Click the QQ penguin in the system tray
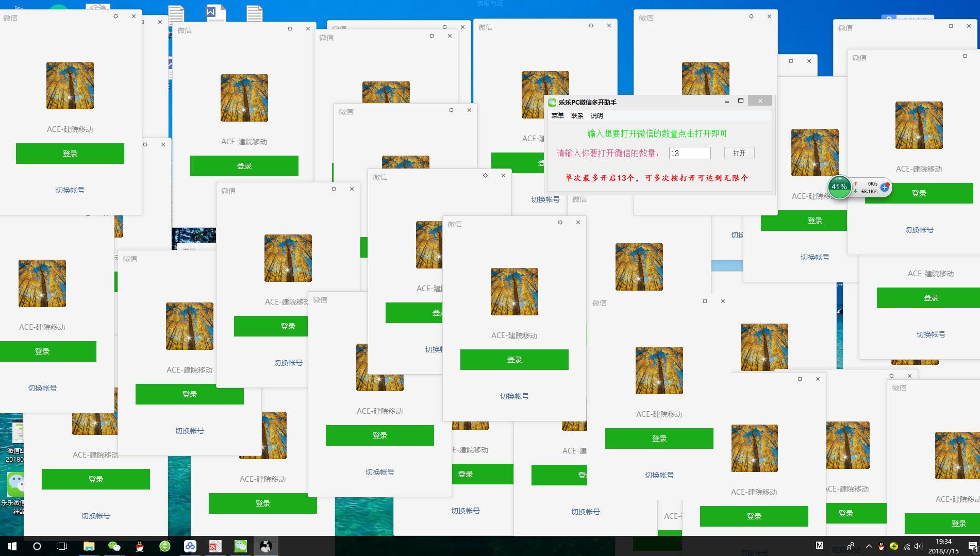Screen dimensions: 980x556 click(882, 547)
